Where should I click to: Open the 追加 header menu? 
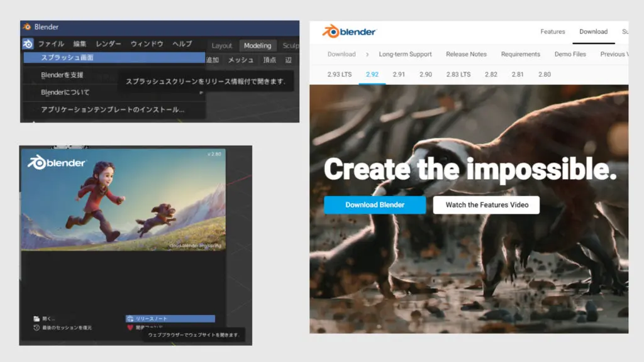213,60
